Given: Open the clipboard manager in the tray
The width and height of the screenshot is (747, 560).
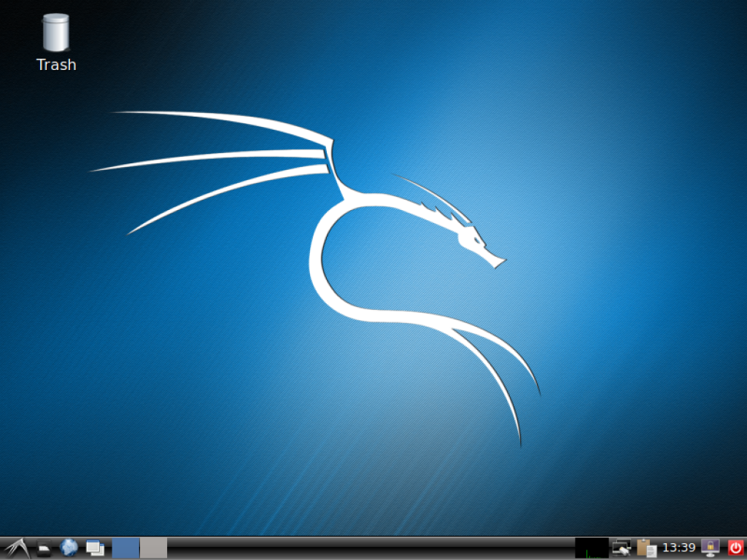Looking at the screenshot, I should click(x=648, y=548).
